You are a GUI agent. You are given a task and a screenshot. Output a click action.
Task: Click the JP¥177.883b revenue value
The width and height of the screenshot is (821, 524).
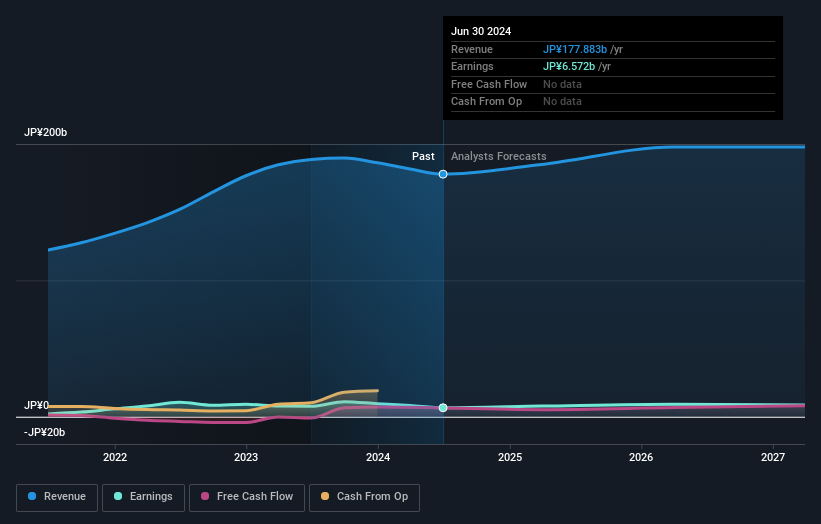pyautogui.click(x=575, y=49)
